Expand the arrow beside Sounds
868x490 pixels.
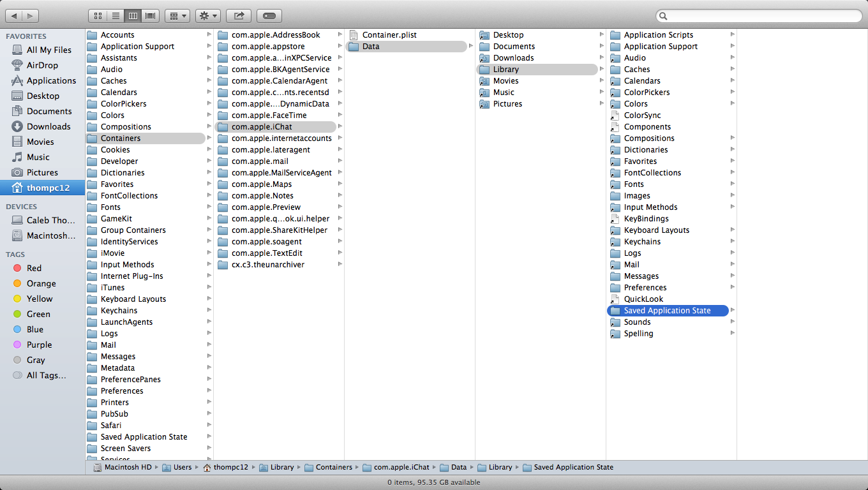tap(732, 322)
